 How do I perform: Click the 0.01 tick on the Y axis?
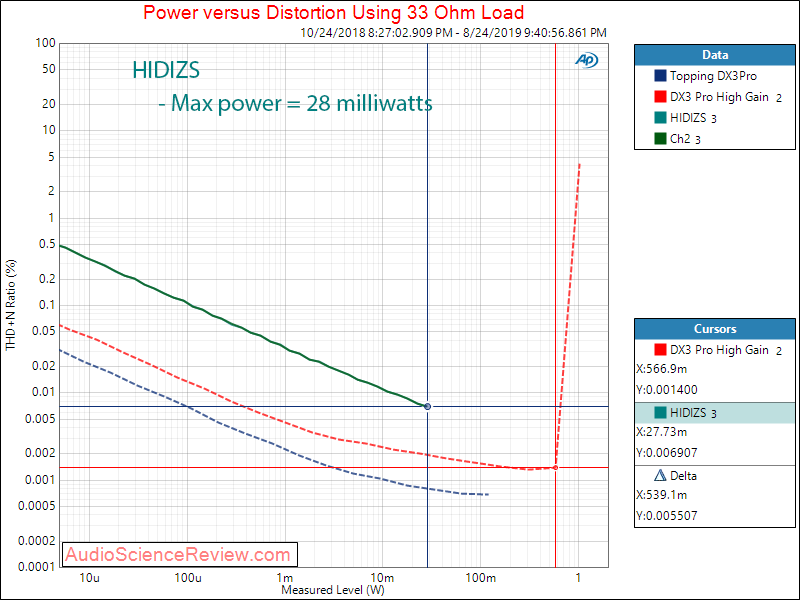click(43, 392)
